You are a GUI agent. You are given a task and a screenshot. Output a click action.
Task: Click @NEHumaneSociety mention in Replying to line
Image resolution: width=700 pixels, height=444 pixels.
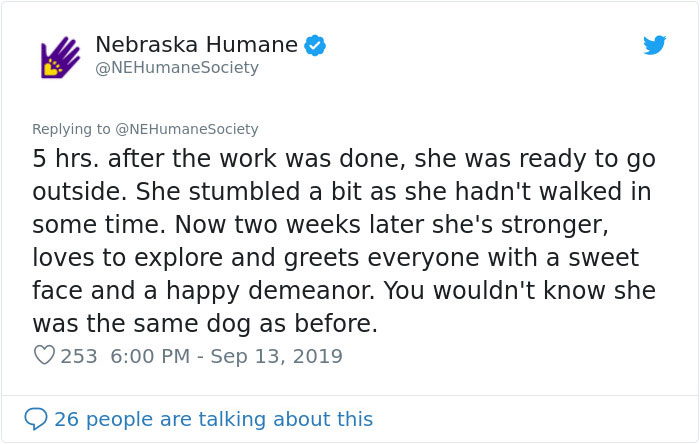point(187,129)
